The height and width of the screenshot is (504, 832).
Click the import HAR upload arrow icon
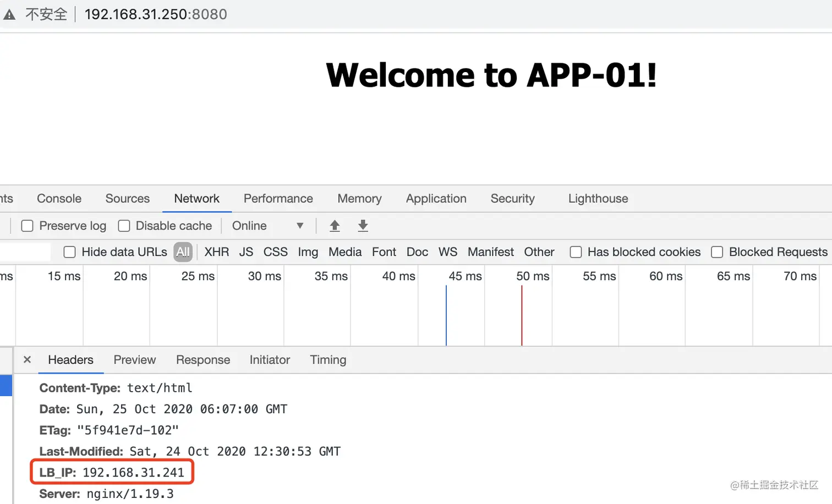335,226
